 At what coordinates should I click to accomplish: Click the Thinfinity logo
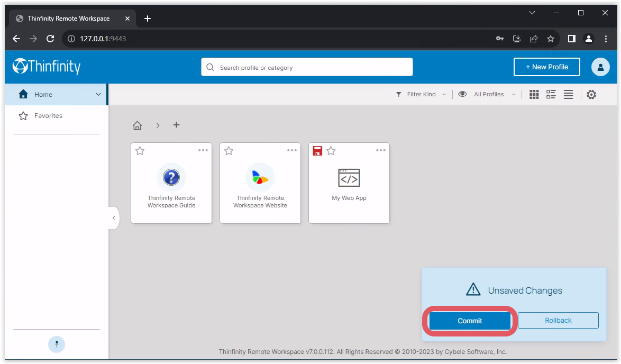47,67
